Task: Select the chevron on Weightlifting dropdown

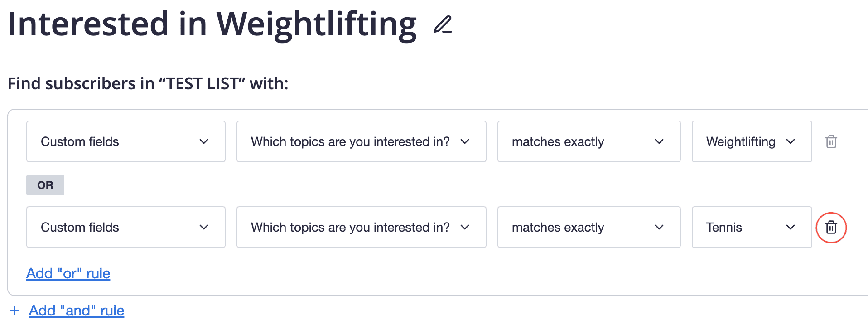Action: click(x=791, y=141)
